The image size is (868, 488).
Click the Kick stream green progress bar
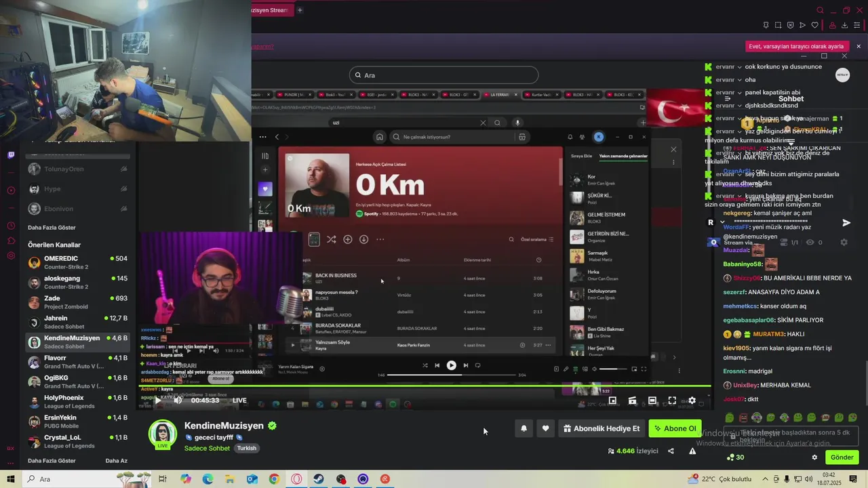(424, 386)
